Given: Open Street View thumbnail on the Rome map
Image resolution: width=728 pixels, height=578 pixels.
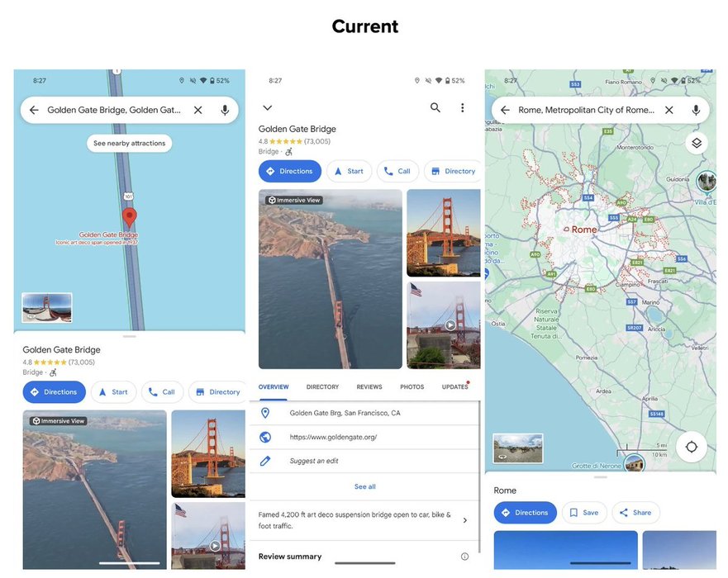Looking at the screenshot, I should [517, 448].
